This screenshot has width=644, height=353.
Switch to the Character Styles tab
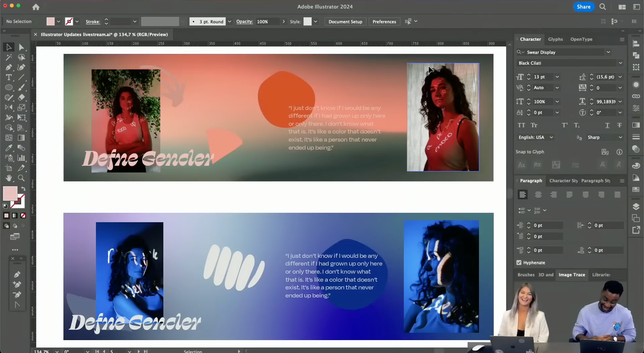(563, 181)
